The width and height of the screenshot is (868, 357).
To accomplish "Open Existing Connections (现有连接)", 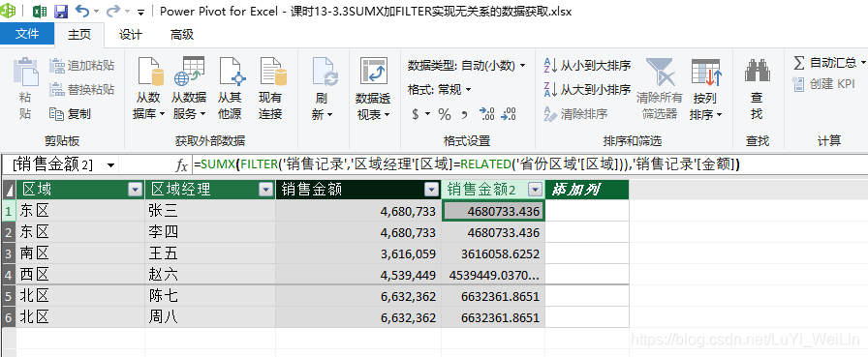I will (x=270, y=88).
